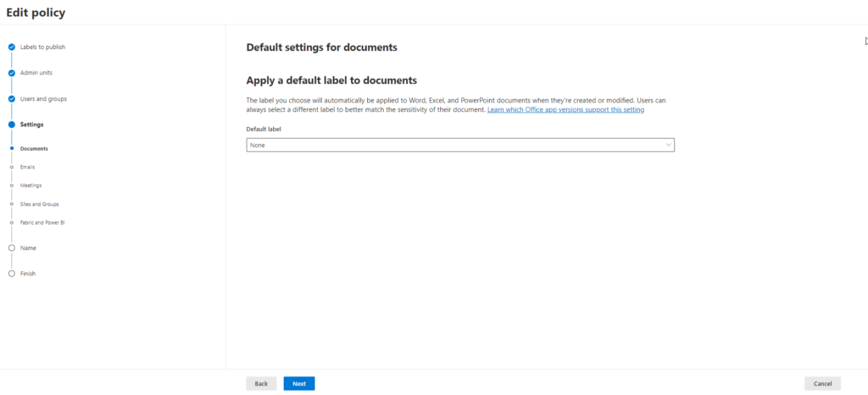Click the checkmark icon beside Labels to publish
Viewport: 868px width, 395px height.
(11, 47)
